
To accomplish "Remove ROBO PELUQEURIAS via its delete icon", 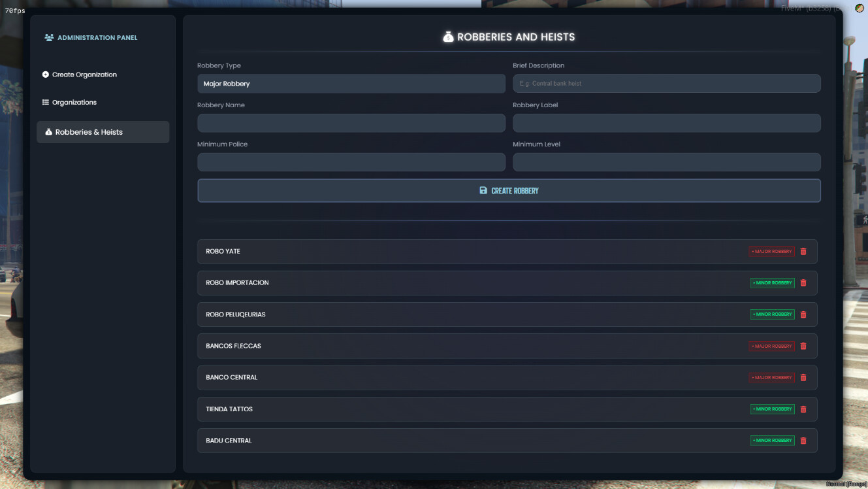I will click(803, 314).
